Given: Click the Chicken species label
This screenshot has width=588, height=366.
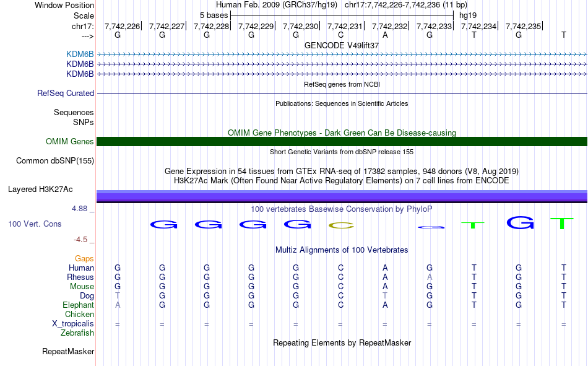Looking at the screenshot, I should coord(79,314).
